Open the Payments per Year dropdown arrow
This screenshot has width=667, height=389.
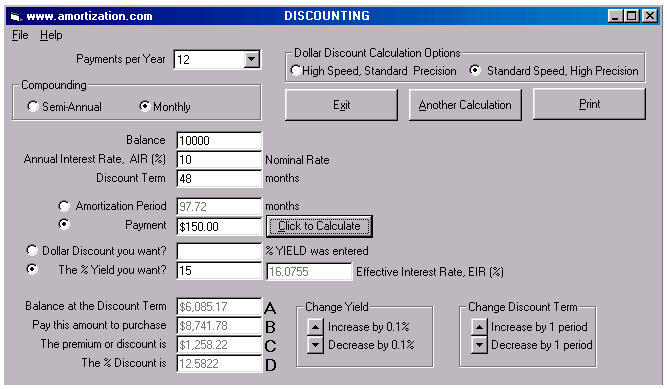coord(252,60)
